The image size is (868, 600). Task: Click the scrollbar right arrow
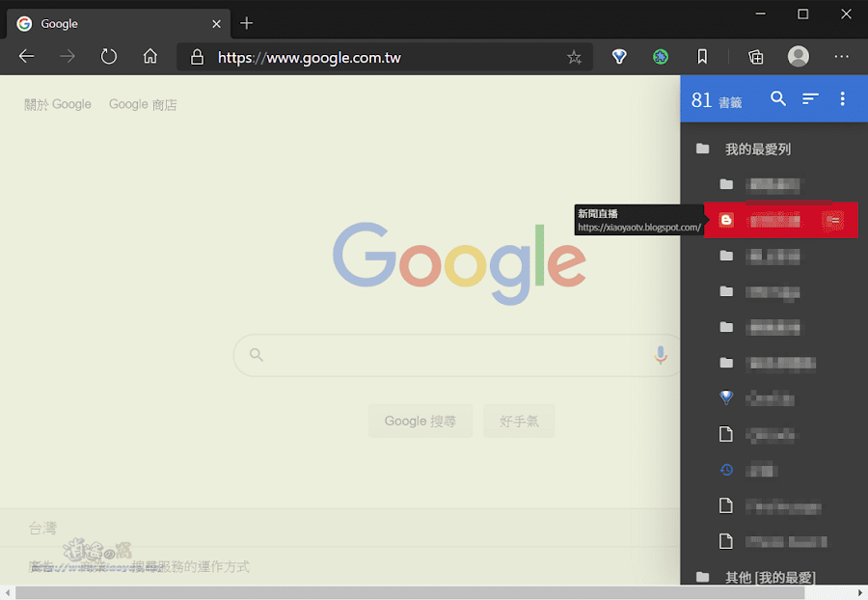tap(860, 593)
